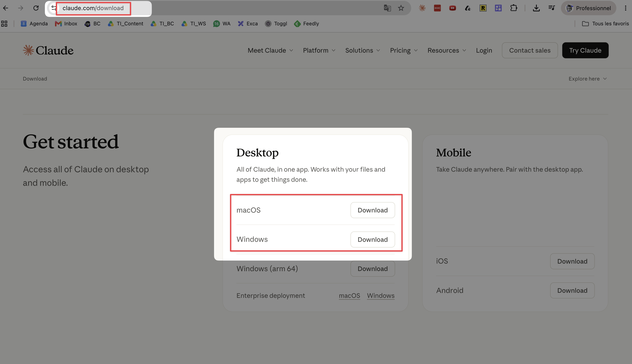Expand Resources menu
Viewport: 632px width, 364px height.
[447, 50]
